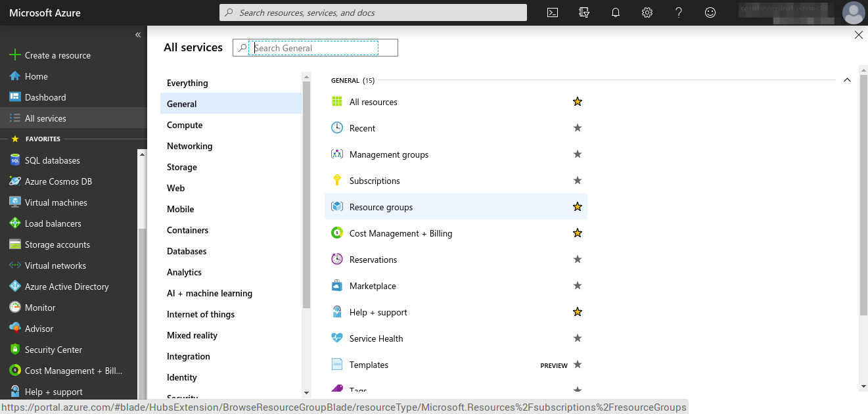The width and height of the screenshot is (868, 414).
Task: Click the Management groups icon
Action: click(x=337, y=154)
